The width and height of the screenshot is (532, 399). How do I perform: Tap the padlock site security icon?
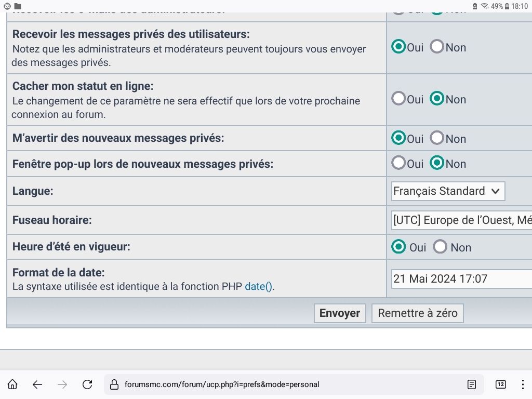pyautogui.click(x=114, y=384)
